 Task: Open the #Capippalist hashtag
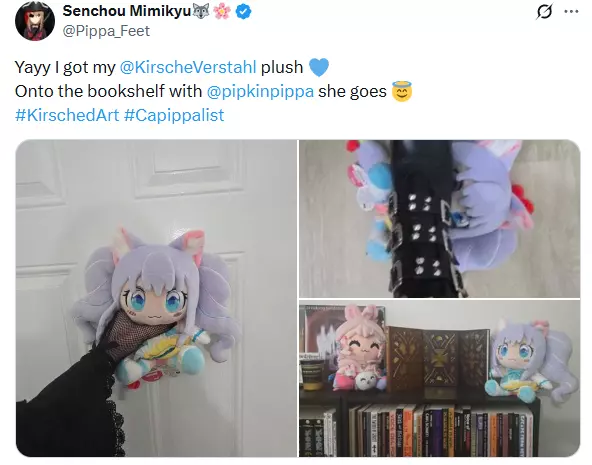174,115
